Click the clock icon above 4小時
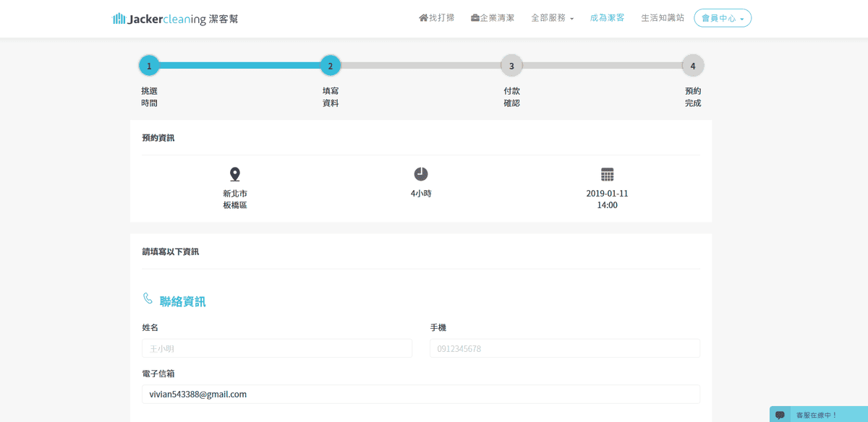Screen dimensions: 868x422 coord(421,174)
